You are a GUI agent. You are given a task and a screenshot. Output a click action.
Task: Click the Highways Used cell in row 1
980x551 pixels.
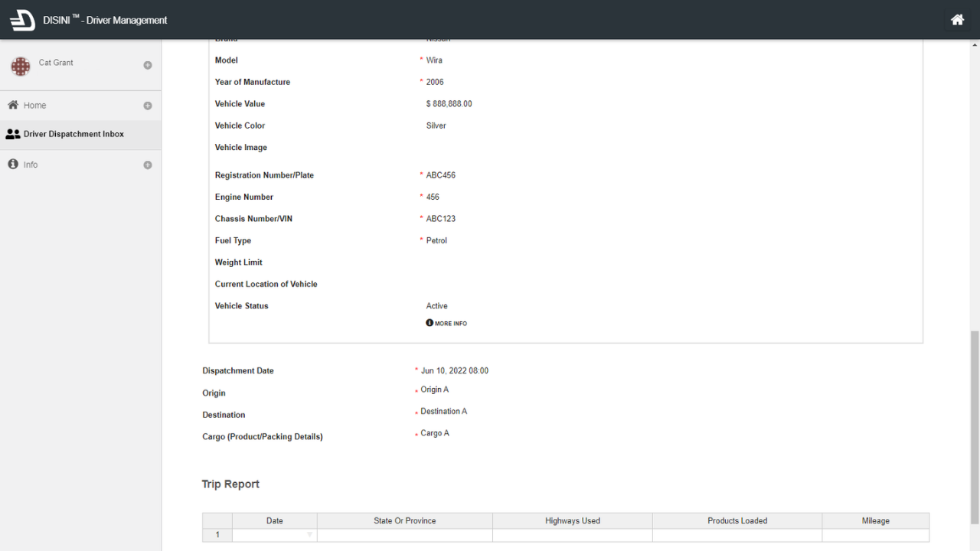572,535
